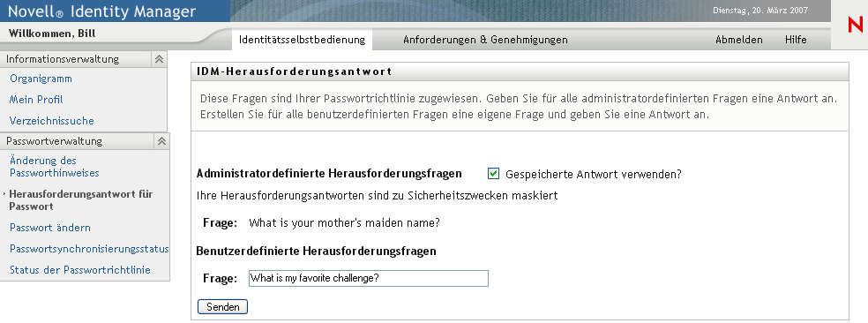
Task: Click Abmelden to log out
Action: click(739, 40)
